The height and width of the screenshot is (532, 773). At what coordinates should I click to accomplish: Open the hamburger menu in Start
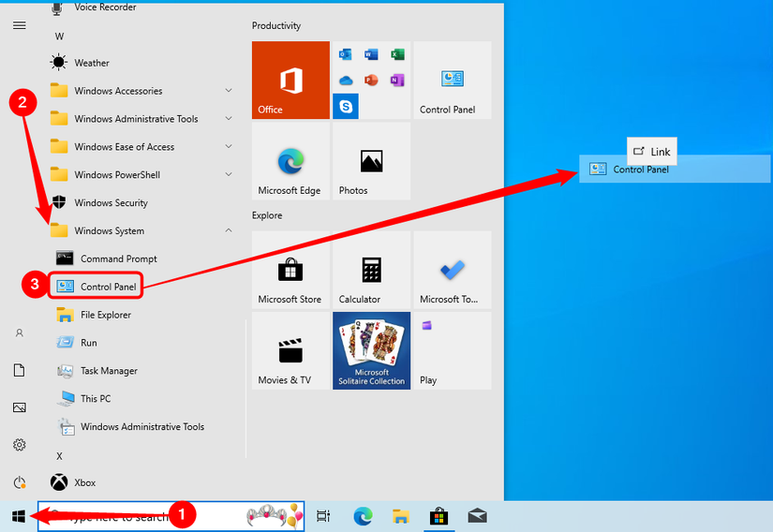[19, 25]
